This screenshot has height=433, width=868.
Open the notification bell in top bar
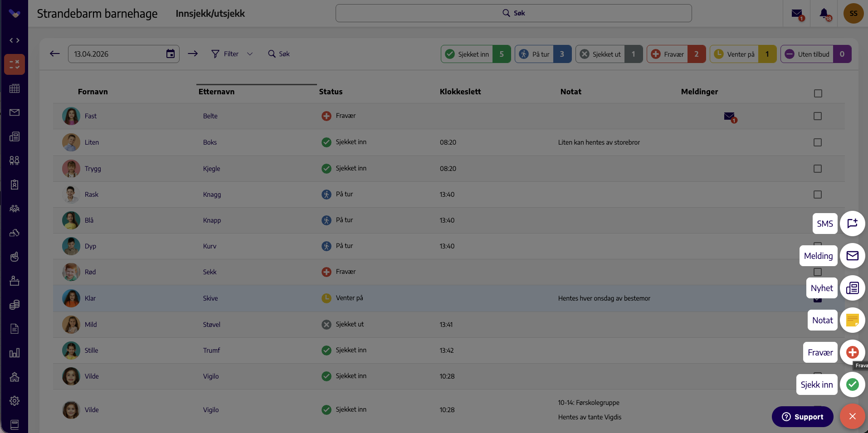tap(824, 14)
